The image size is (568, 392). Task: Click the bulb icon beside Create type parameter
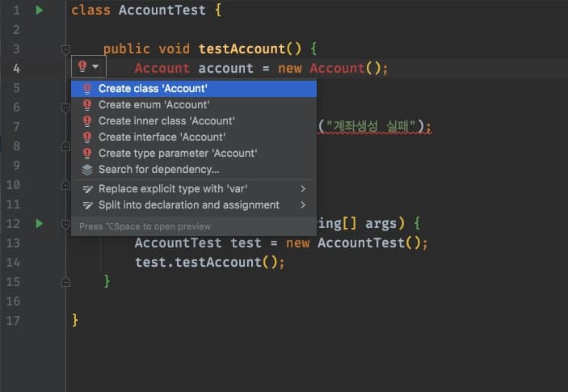pos(87,154)
